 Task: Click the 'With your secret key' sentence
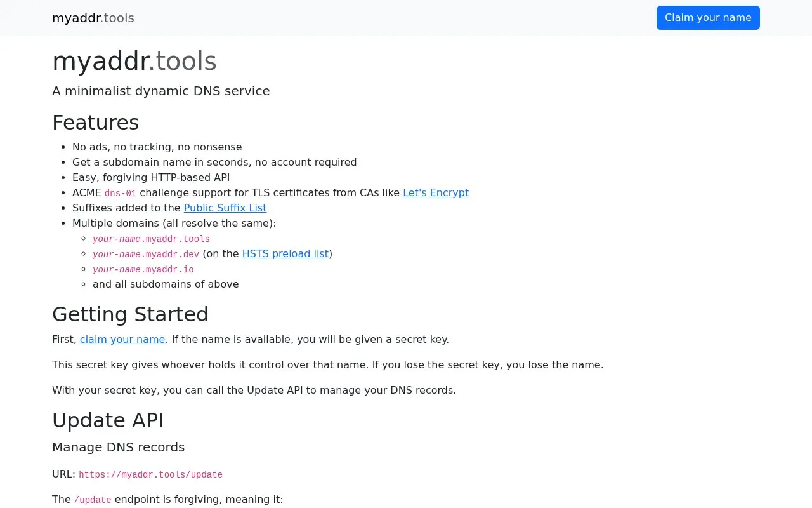tap(254, 390)
